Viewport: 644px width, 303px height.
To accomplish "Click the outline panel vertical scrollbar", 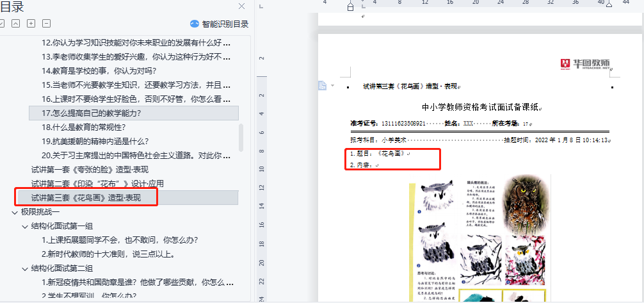I will [241, 136].
